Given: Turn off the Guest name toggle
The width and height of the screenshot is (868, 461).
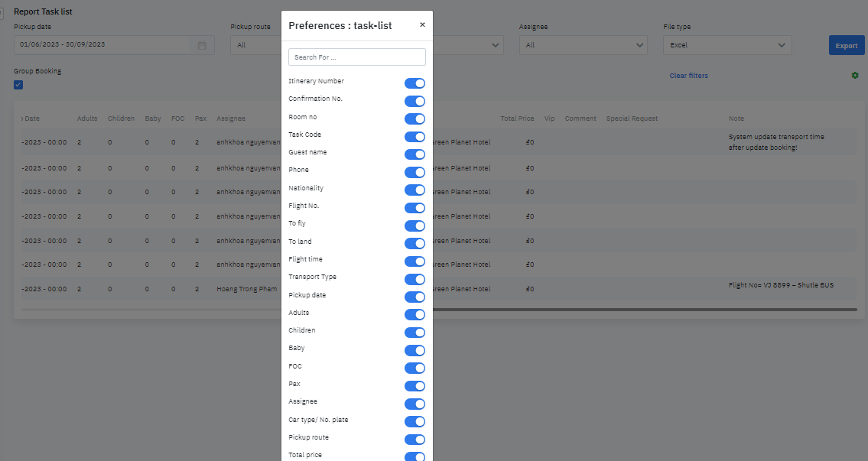Looking at the screenshot, I should [x=414, y=154].
